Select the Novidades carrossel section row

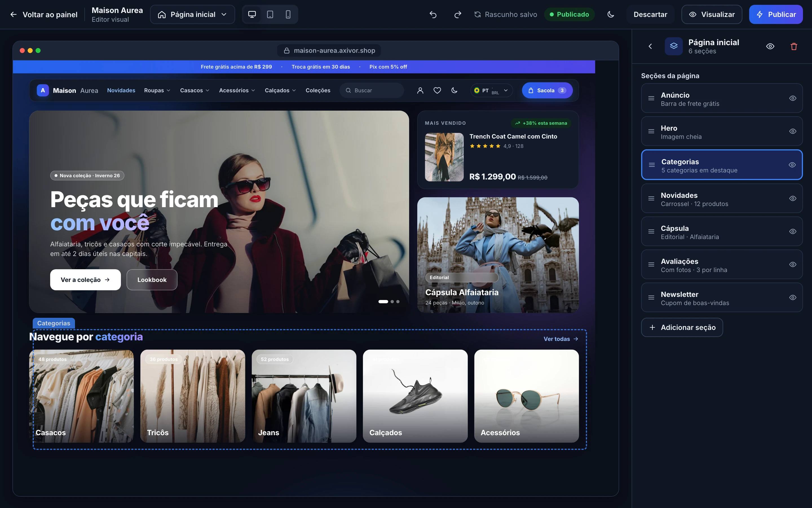722,199
